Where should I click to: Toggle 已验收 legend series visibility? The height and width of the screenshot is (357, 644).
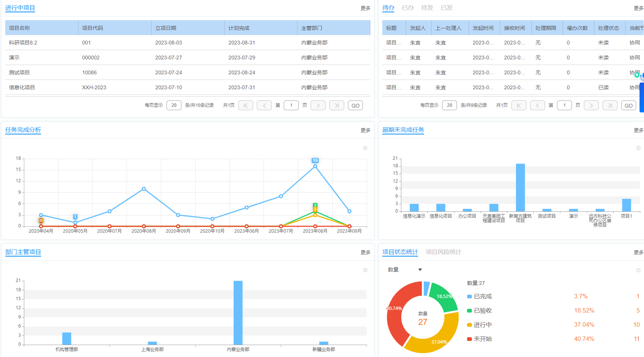(x=482, y=311)
